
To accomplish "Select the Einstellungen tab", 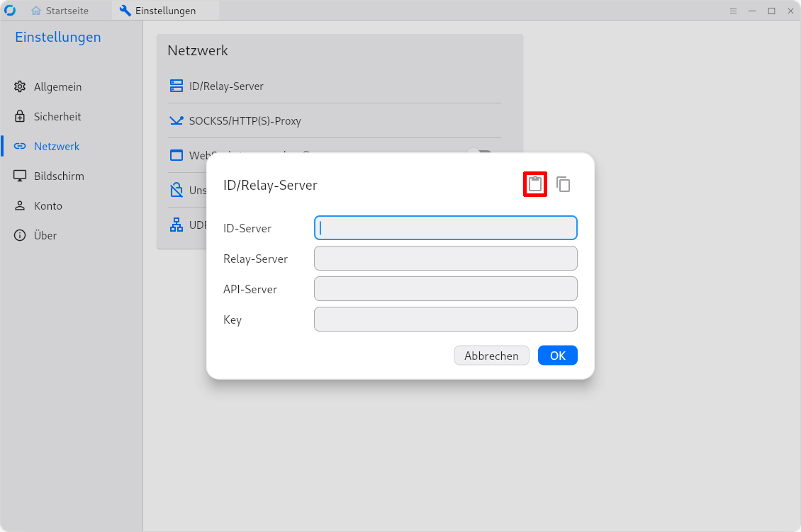I will [x=165, y=11].
